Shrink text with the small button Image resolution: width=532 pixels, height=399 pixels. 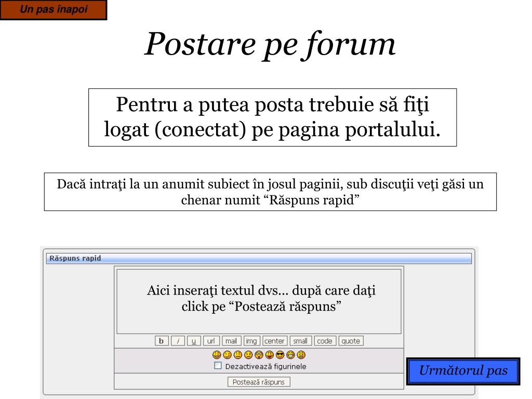coord(301,341)
